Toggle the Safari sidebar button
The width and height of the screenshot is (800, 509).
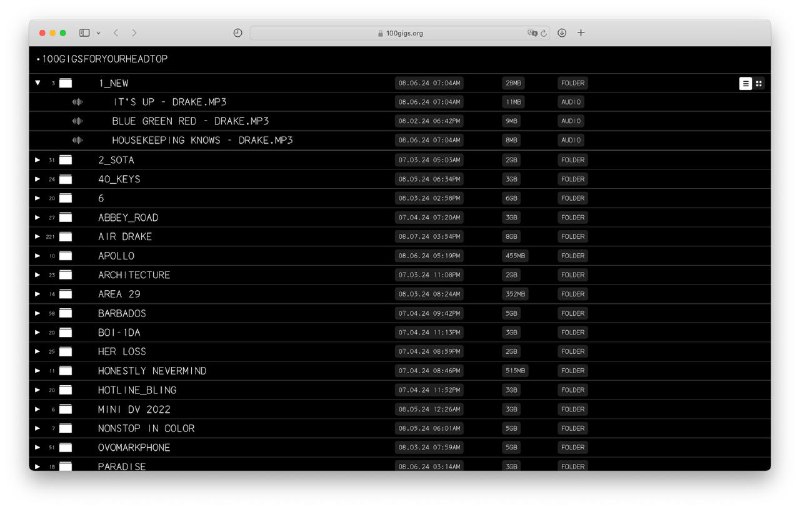click(x=84, y=33)
